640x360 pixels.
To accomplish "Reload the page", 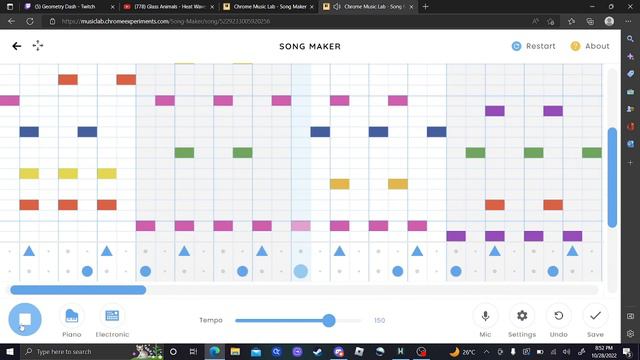I will point(30,21).
